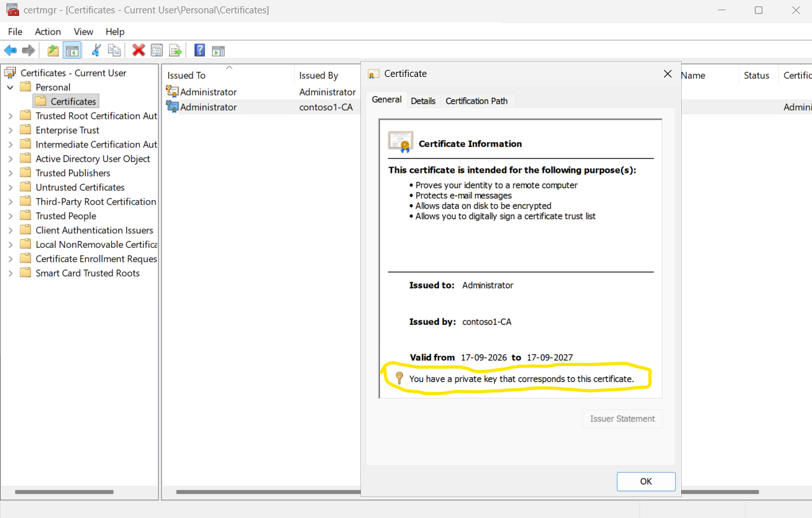Viewport: 812px width, 518px height.
Task: Expand Trusted Root Certification Authorities node
Action: point(10,116)
